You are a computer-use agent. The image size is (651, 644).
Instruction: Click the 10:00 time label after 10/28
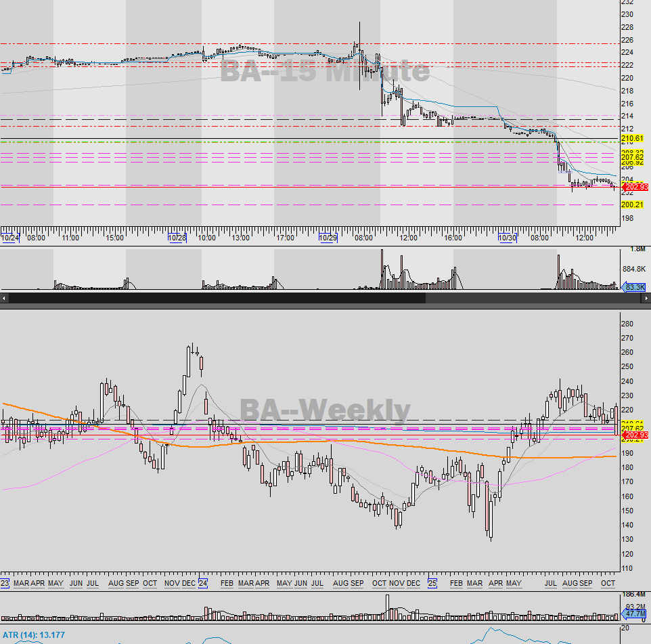pos(207,238)
